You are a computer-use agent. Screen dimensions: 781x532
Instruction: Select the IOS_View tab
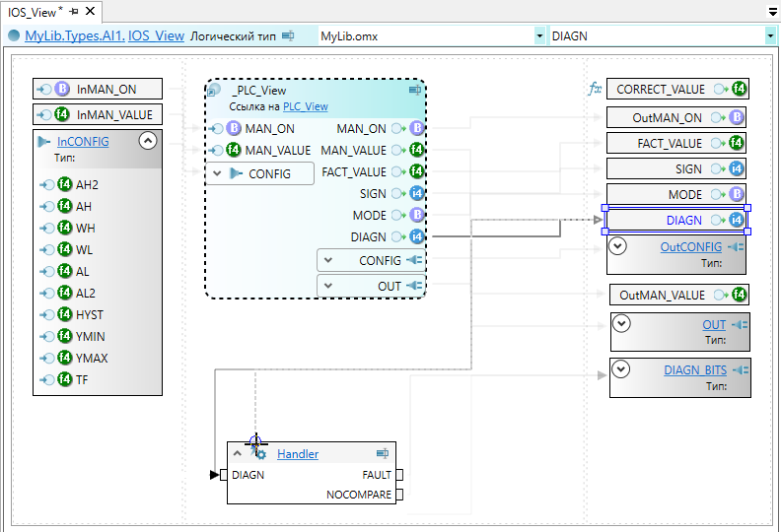click(x=35, y=12)
